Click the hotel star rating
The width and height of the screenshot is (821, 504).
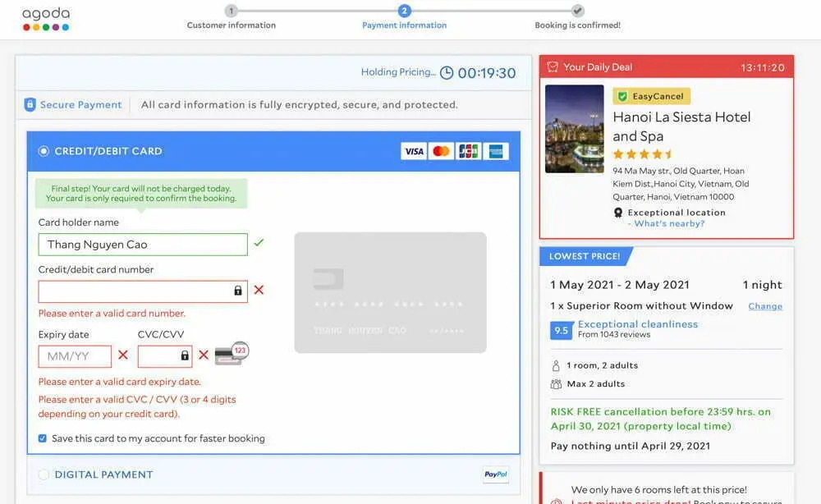[x=643, y=154]
